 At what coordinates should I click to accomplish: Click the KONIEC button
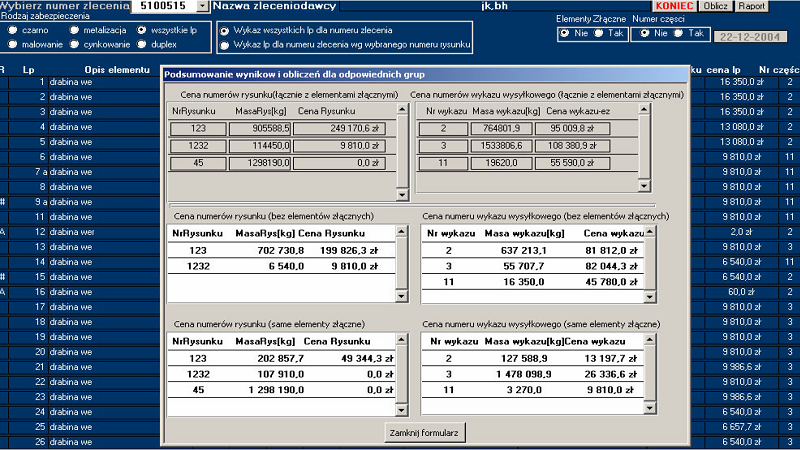point(674,6)
